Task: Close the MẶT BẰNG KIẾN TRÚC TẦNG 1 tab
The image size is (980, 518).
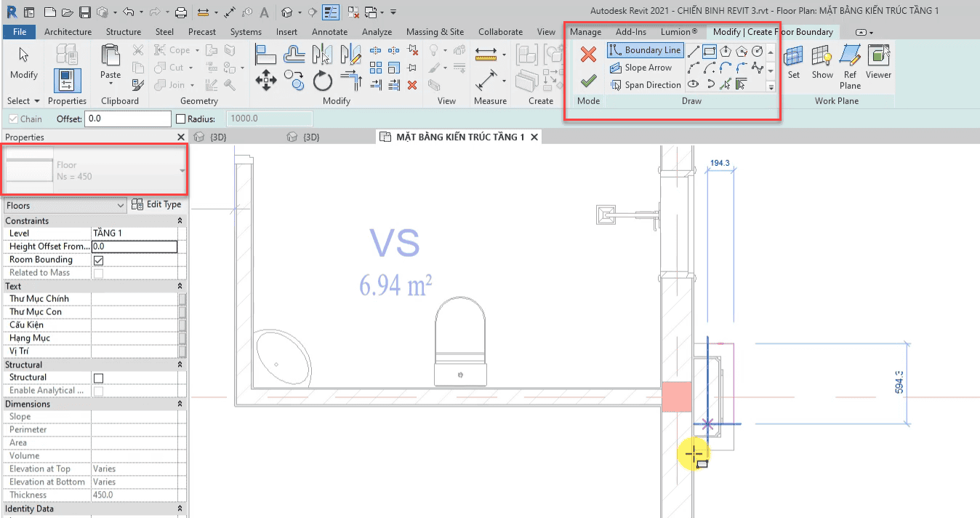Action: click(534, 137)
